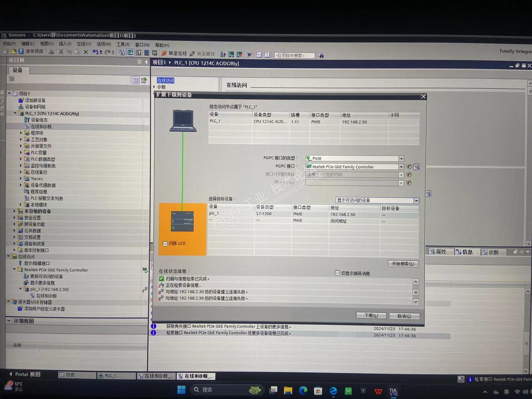Click the cut scissors toolbar icon
532x399 pixels.
point(61,52)
